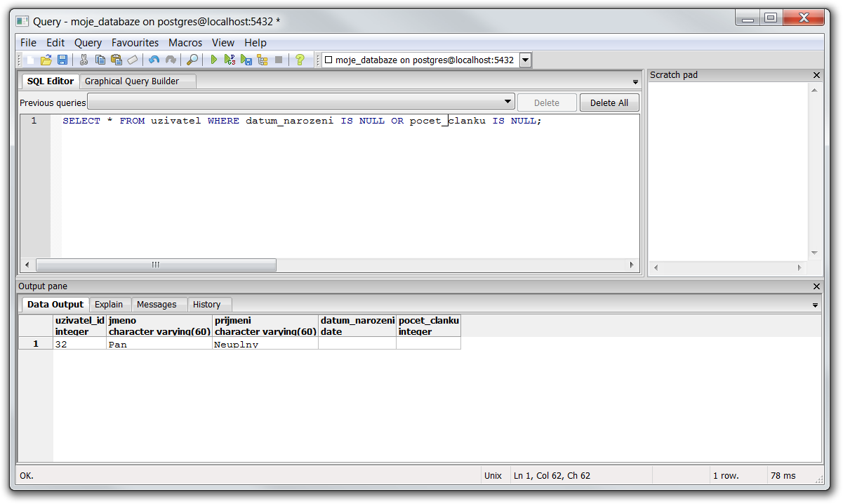Open the Macros menu
The height and width of the screenshot is (504, 843).
click(x=185, y=43)
